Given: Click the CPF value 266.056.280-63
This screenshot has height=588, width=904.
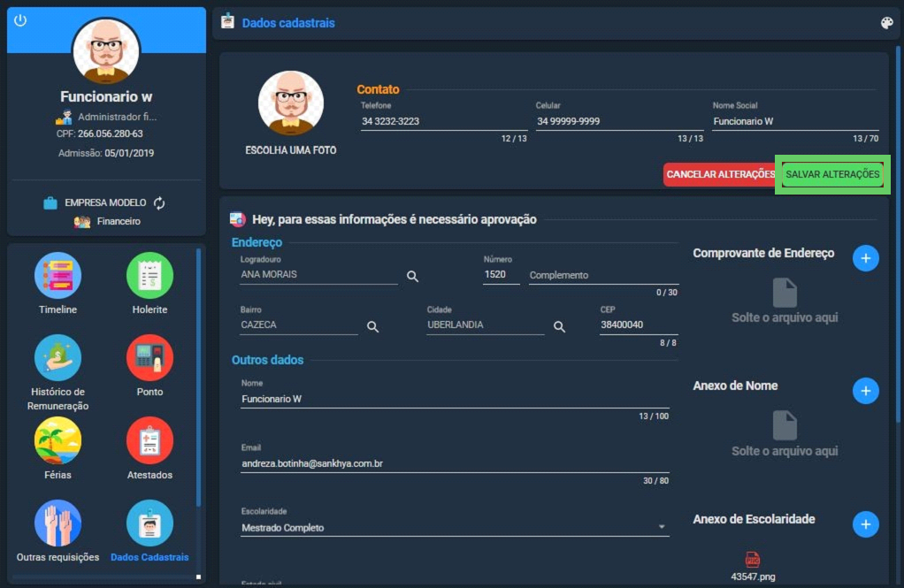Looking at the screenshot, I should point(110,134).
